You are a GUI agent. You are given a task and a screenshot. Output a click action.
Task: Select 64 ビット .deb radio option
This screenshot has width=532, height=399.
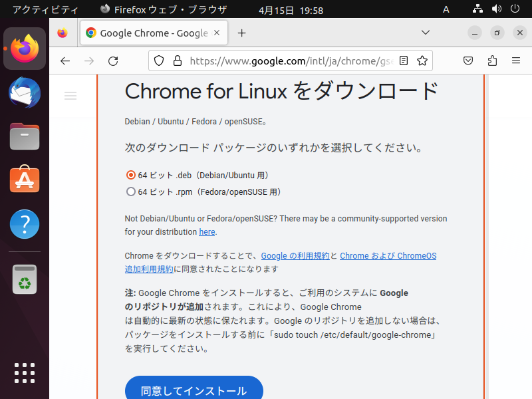point(130,175)
